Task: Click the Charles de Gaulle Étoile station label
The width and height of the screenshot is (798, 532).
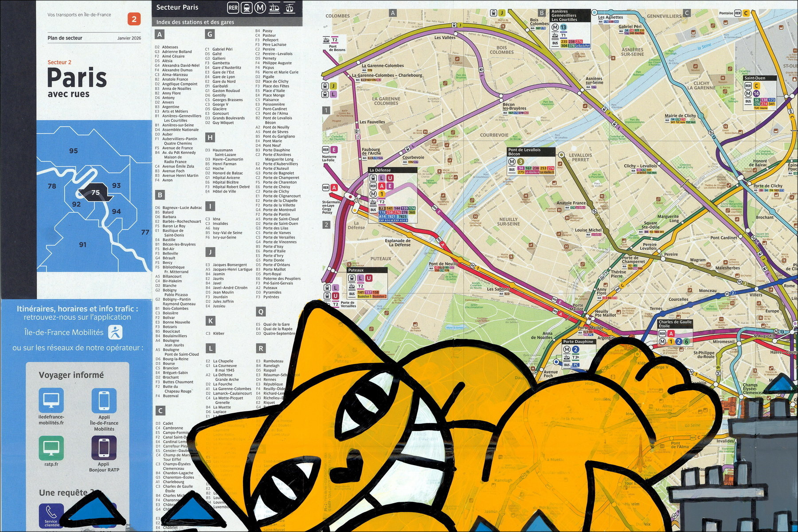Action: [675, 324]
